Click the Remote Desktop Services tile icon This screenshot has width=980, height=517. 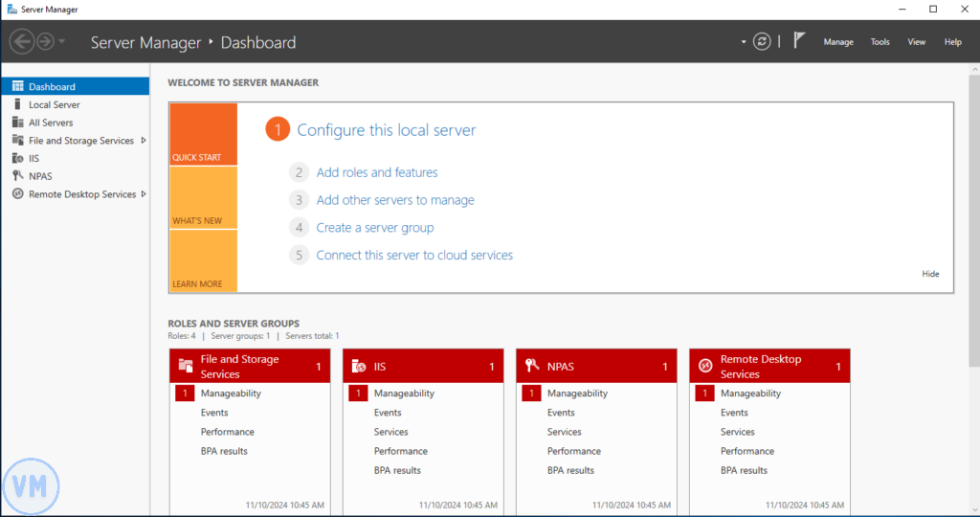click(705, 367)
